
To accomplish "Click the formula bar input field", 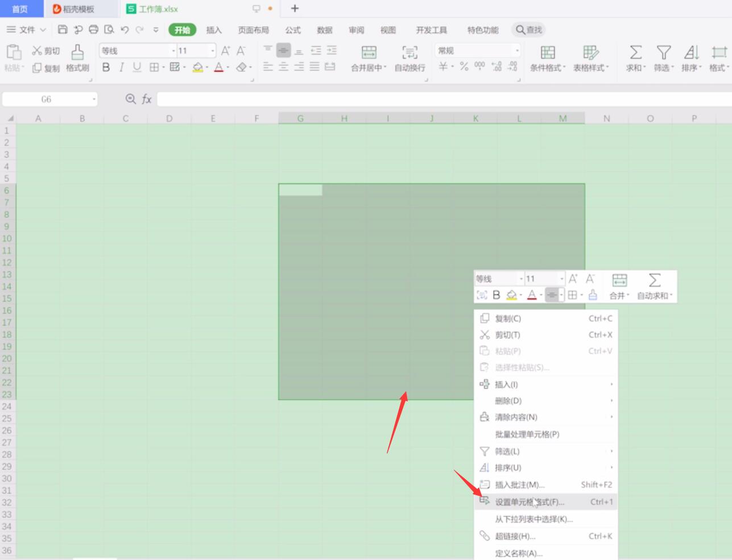I will coord(444,99).
